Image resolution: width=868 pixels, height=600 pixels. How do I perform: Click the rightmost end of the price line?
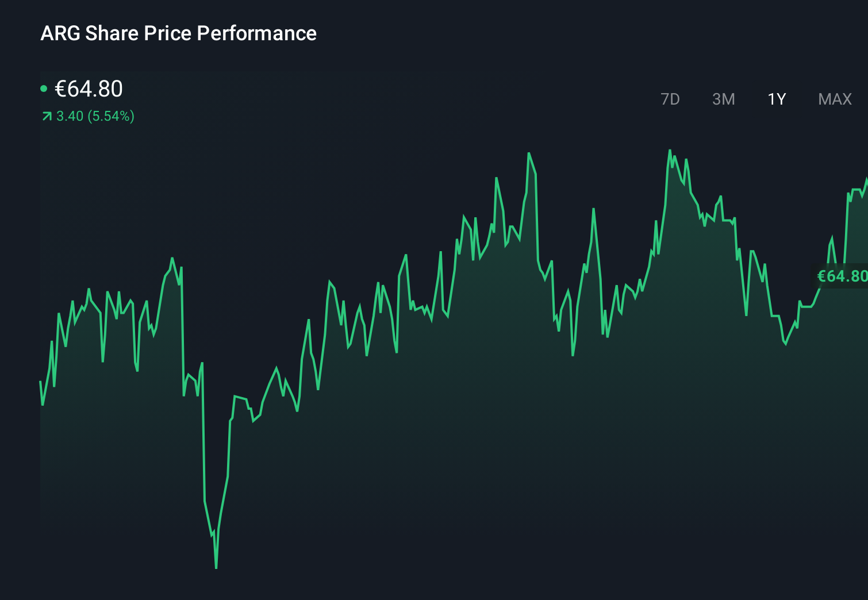click(x=866, y=179)
